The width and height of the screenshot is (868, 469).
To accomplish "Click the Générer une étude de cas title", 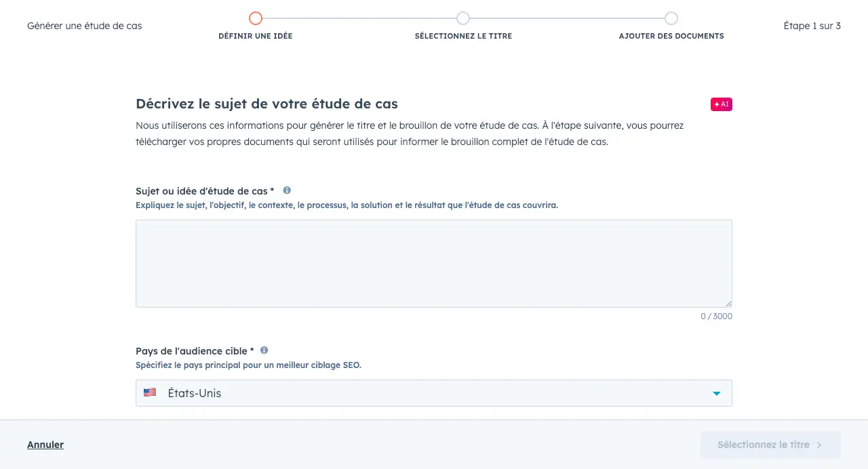I will coord(85,26).
